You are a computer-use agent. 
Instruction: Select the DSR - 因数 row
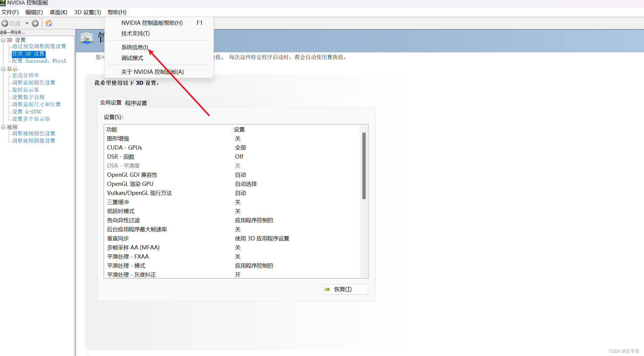click(232, 157)
